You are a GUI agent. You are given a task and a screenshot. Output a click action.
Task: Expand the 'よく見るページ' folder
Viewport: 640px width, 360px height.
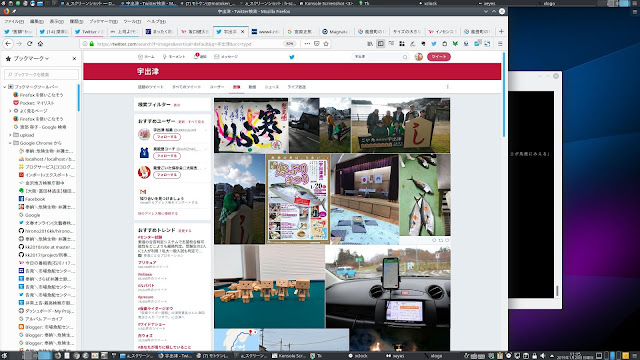10,111
